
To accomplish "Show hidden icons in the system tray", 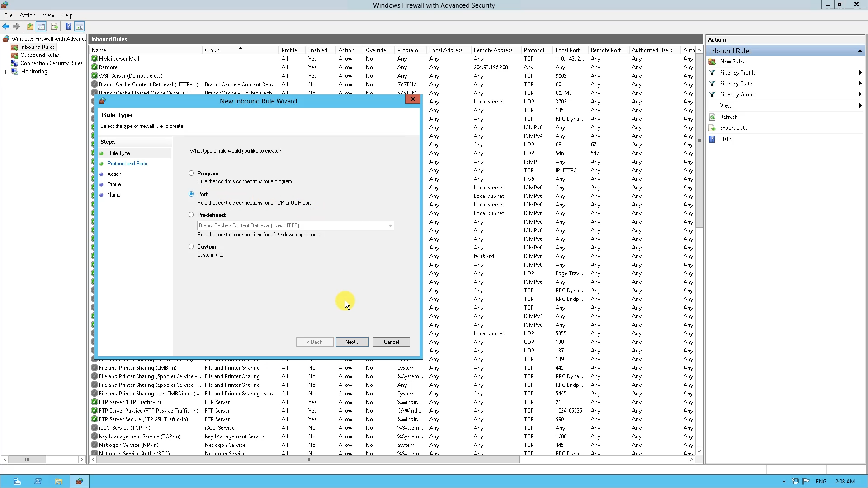I will pos(784,482).
